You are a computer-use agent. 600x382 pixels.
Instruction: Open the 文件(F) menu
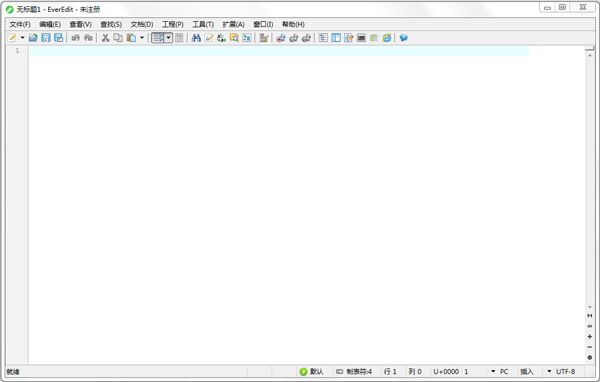tap(20, 24)
